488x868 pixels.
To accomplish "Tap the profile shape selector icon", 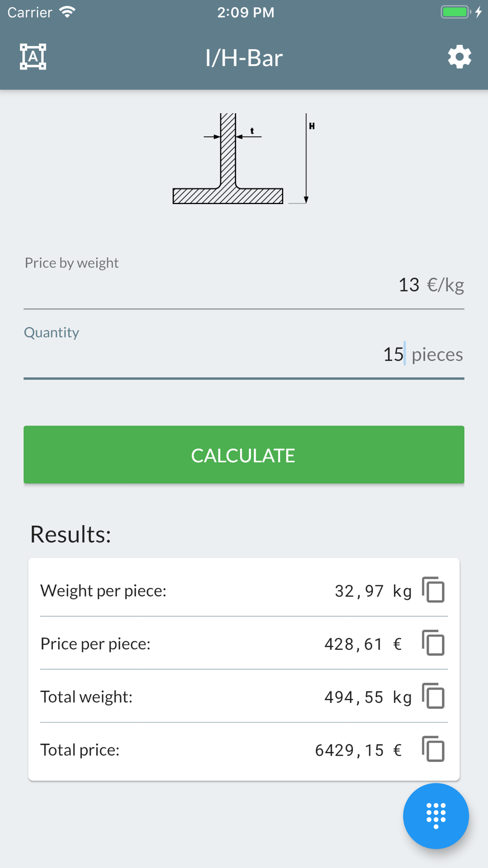I will [33, 57].
